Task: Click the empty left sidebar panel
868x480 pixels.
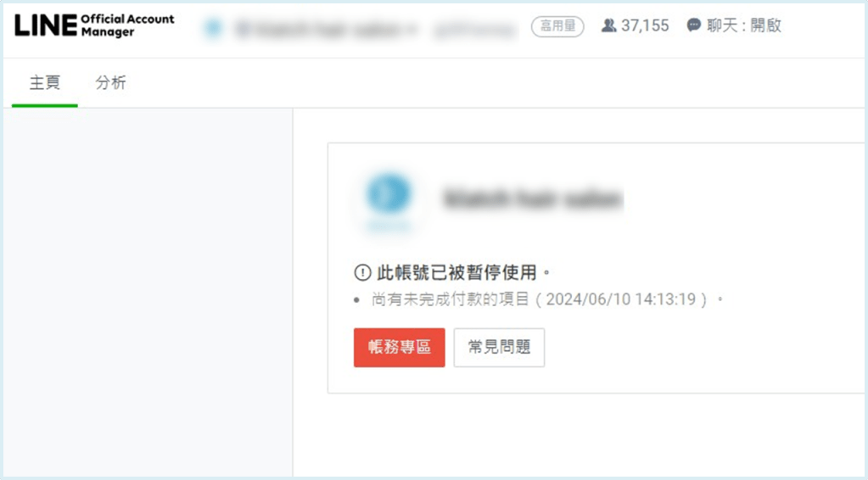Action: coord(148,292)
